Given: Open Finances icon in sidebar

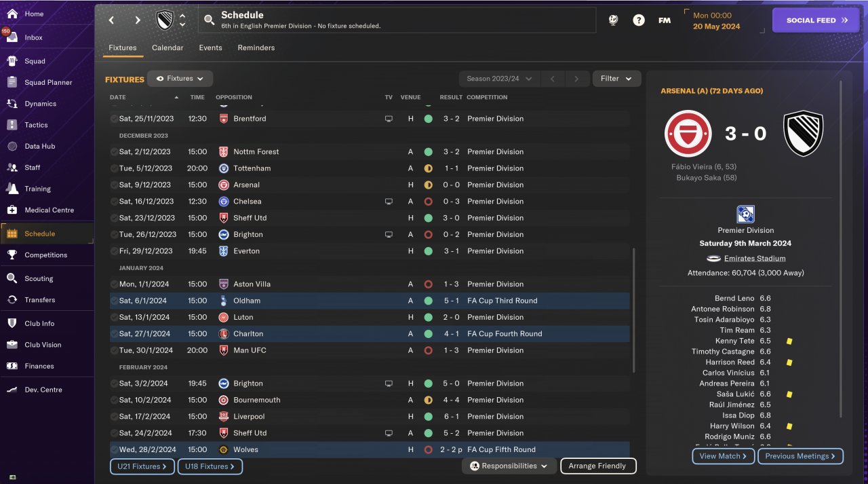Looking at the screenshot, I should pyautogui.click(x=12, y=366).
